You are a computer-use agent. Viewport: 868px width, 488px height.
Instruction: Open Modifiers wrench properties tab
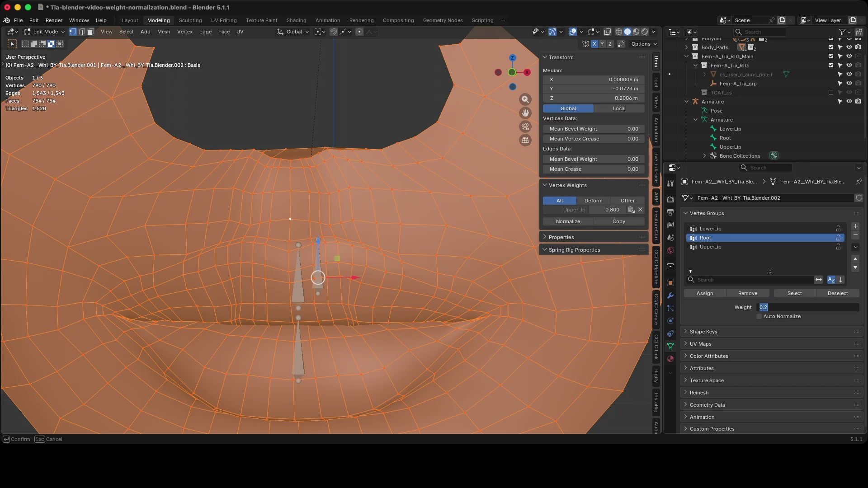(x=670, y=295)
